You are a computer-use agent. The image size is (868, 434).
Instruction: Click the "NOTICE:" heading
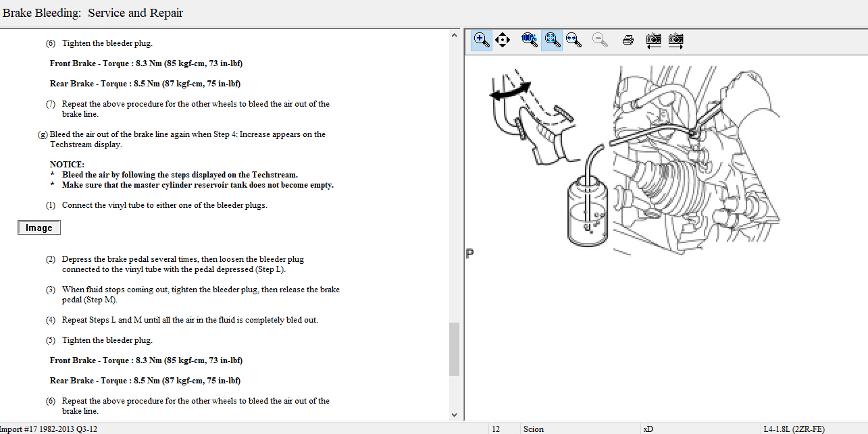67,165
